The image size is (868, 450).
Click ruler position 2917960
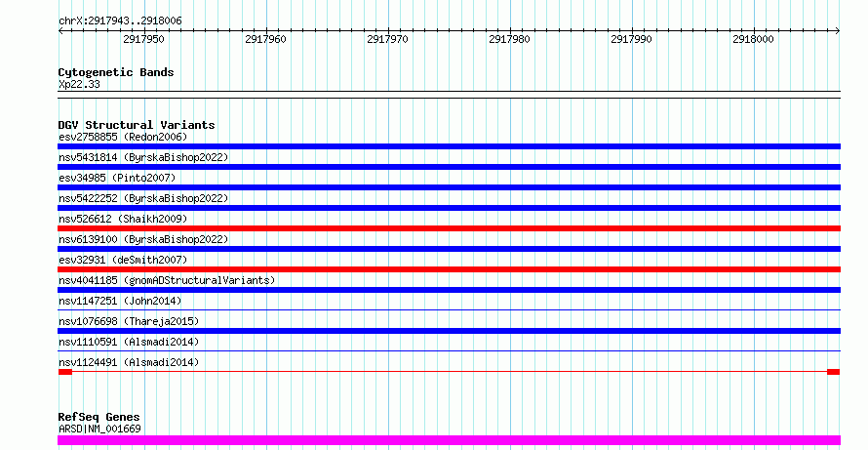[265, 39]
